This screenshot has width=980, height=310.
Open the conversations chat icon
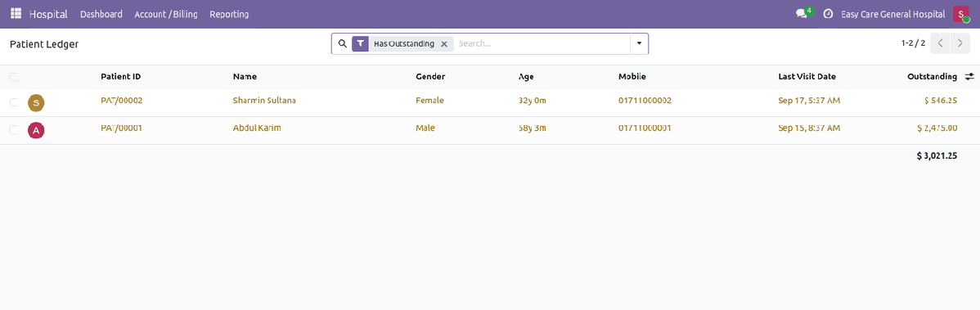pyautogui.click(x=801, y=14)
